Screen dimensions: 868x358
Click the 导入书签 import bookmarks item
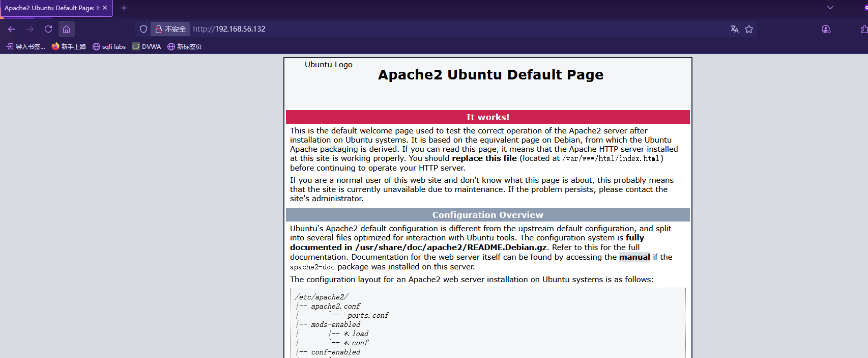(x=25, y=46)
